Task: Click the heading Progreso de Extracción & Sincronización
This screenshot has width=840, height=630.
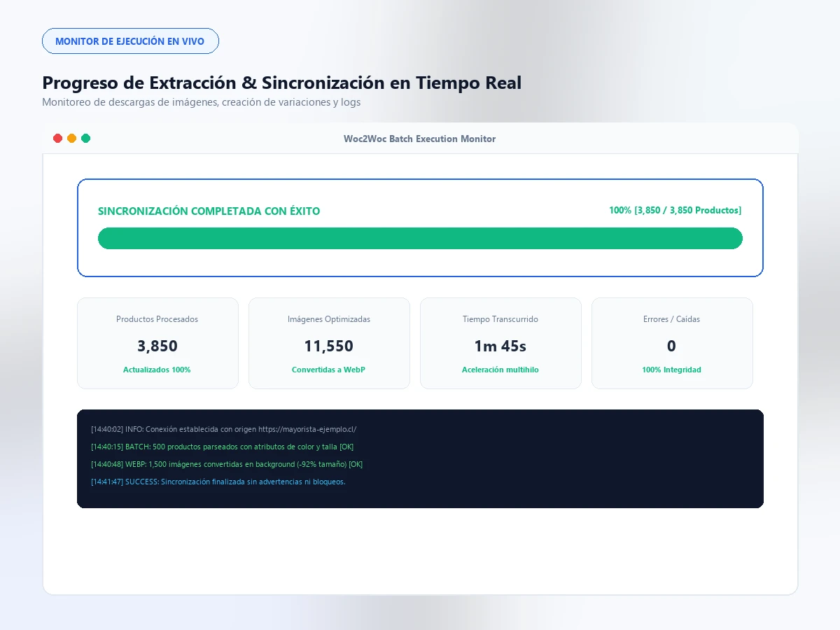Action: coord(281,83)
